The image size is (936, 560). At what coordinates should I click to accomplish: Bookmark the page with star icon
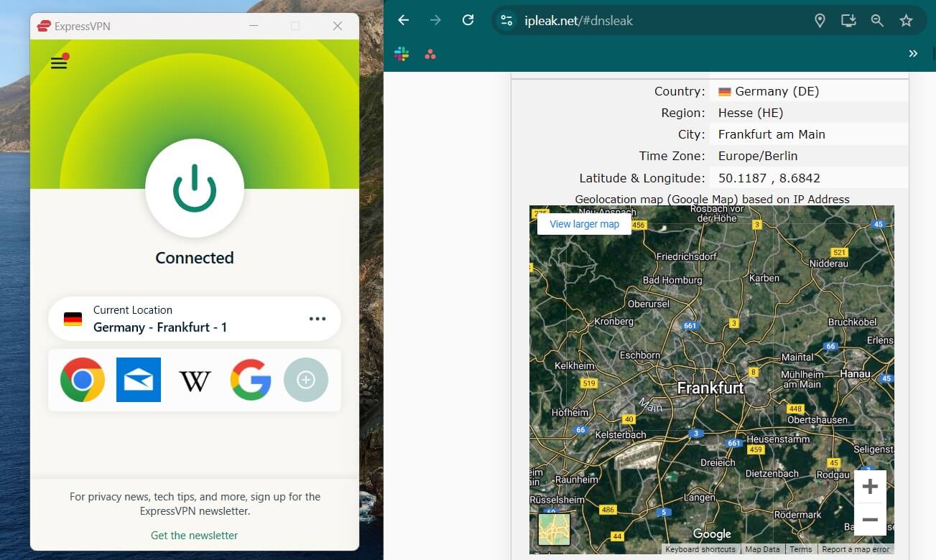[906, 21]
